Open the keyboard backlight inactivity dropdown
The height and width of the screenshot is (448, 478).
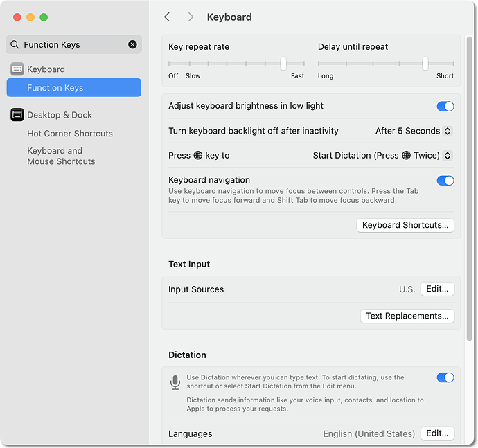click(414, 131)
